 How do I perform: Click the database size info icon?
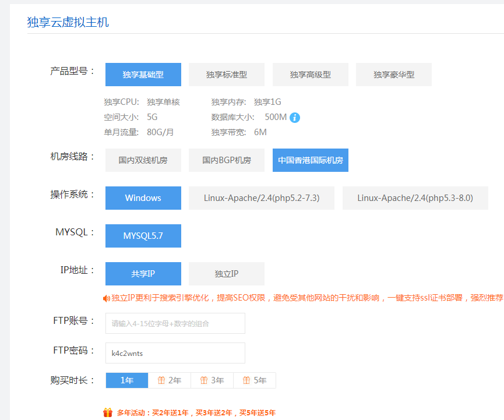tap(295, 118)
